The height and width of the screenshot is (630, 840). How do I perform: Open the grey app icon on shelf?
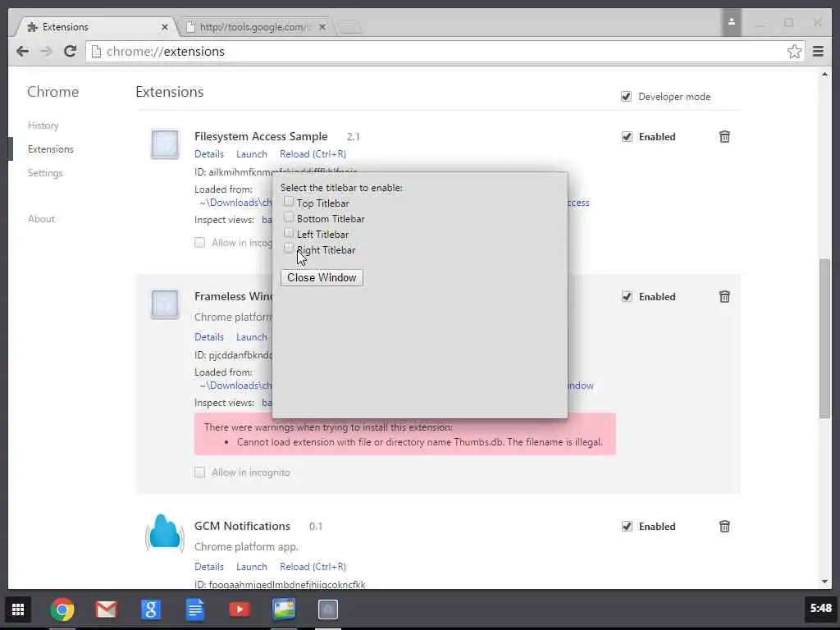pyautogui.click(x=328, y=609)
